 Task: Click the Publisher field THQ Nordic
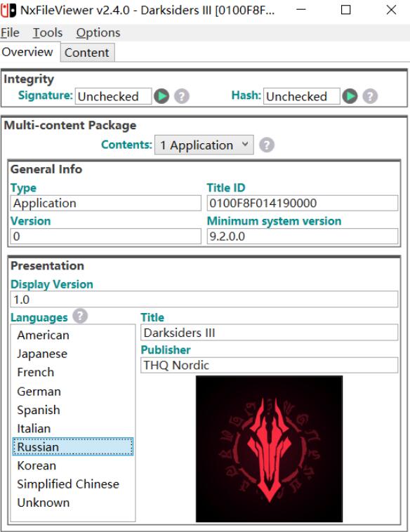coord(269,365)
